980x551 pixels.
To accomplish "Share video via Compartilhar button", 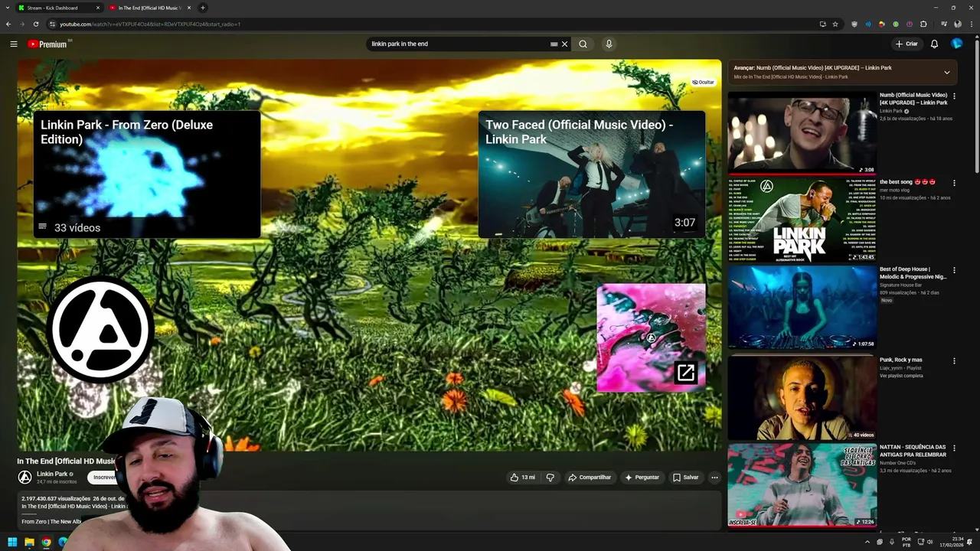I will click(590, 478).
